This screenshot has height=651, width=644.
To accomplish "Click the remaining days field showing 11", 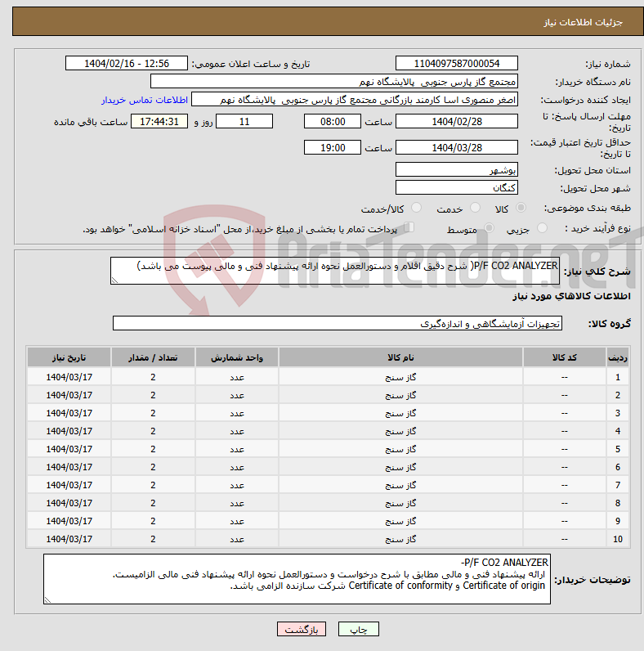I will click(x=244, y=122).
